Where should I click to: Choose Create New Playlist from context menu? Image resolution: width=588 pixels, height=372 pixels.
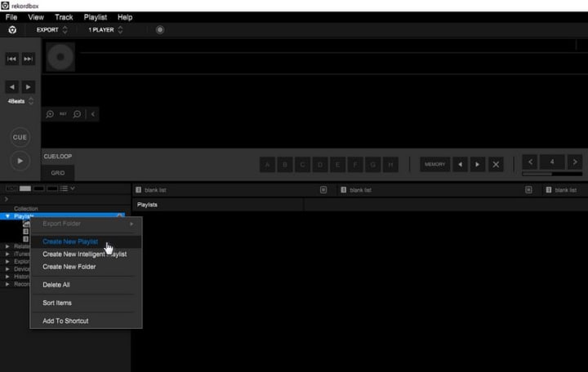click(x=86, y=241)
